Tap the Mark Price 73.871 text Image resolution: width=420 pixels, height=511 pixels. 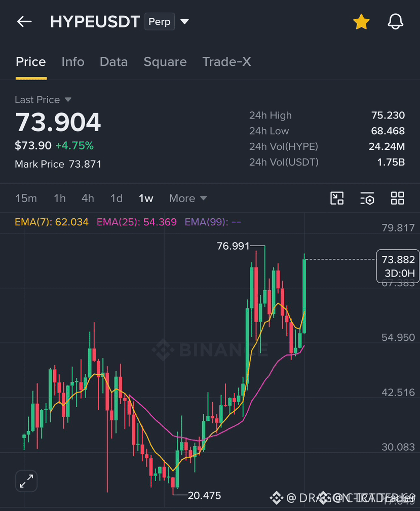tap(58, 164)
